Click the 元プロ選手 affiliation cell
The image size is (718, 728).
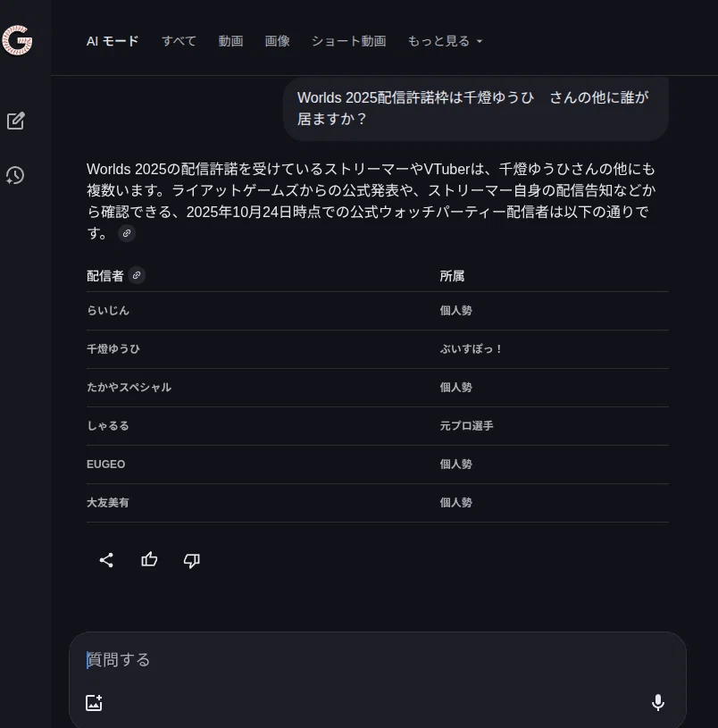466,426
